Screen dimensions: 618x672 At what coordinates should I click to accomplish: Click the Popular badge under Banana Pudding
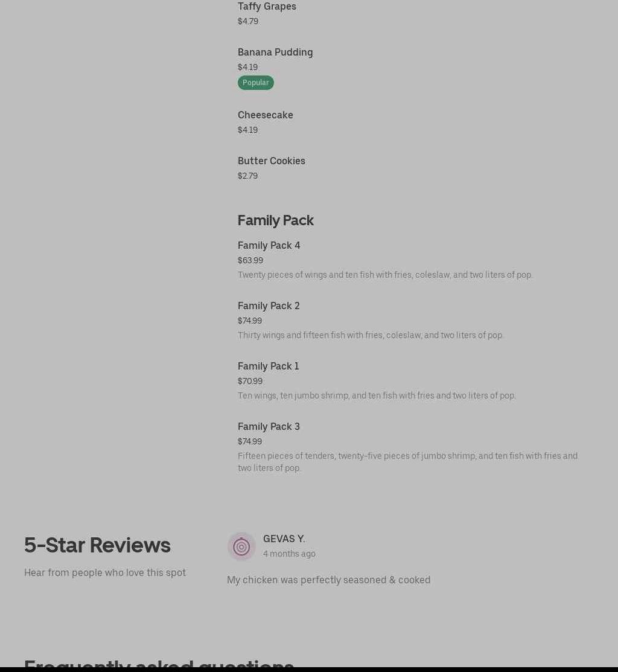[x=255, y=83]
